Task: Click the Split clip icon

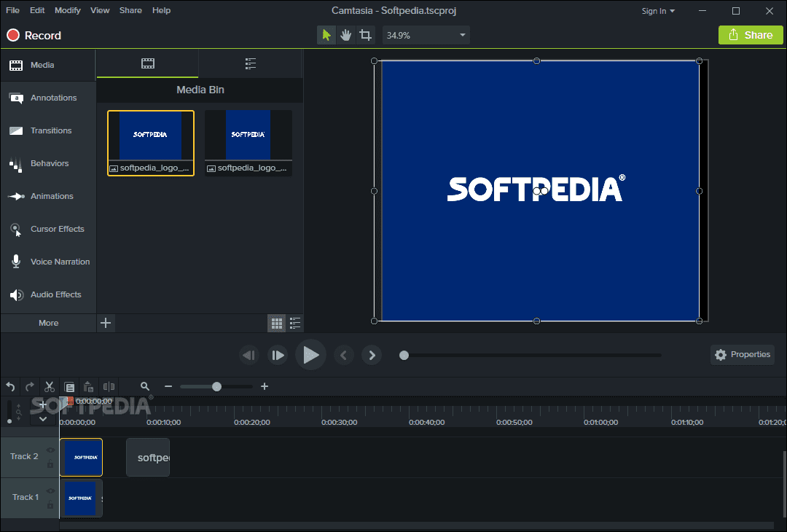Action: [x=109, y=387]
